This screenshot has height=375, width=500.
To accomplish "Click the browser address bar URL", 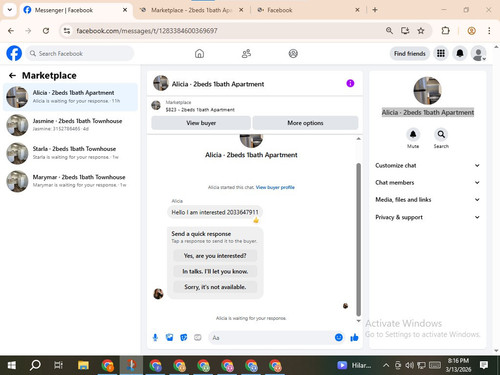I will tap(147, 31).
